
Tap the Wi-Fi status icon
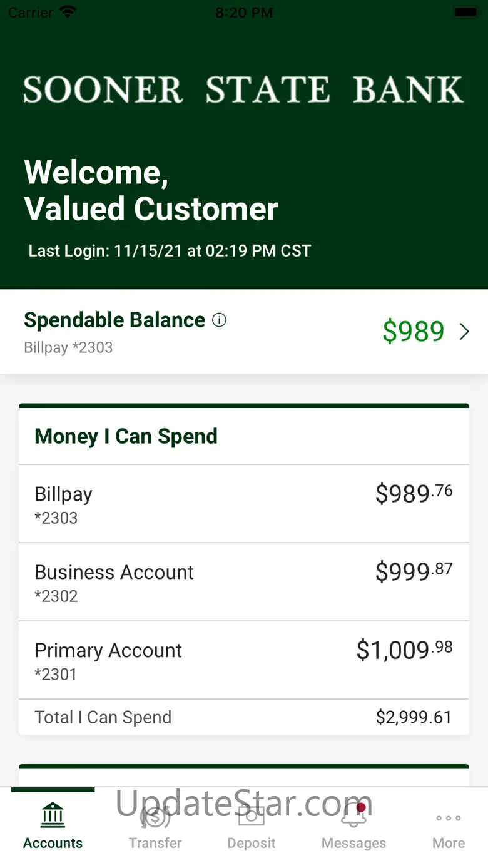tap(68, 13)
